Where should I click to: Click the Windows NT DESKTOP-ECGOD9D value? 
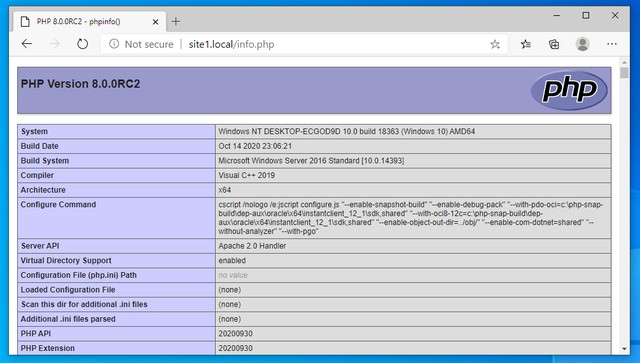coord(347,131)
